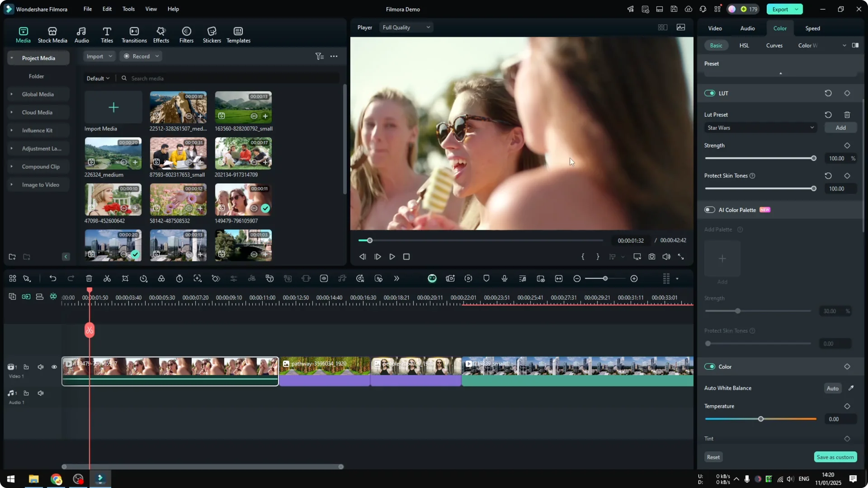Open the View menu
This screenshot has height=488, width=868.
pos(151,9)
